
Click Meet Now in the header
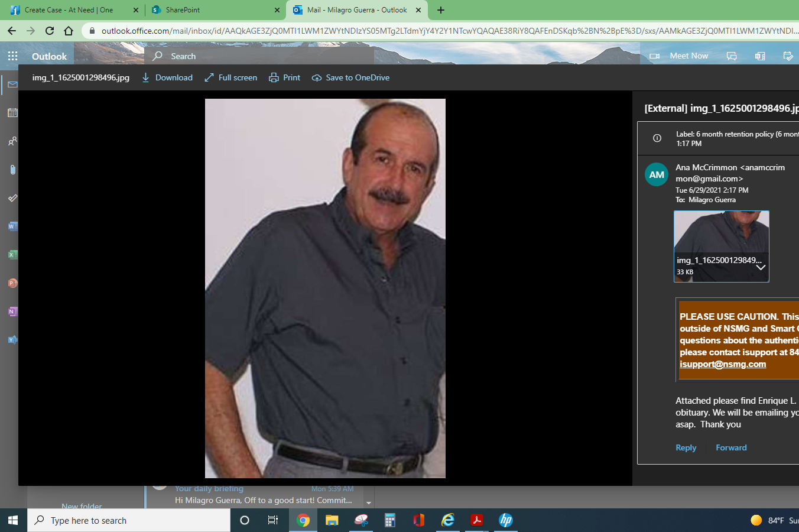tap(688, 56)
